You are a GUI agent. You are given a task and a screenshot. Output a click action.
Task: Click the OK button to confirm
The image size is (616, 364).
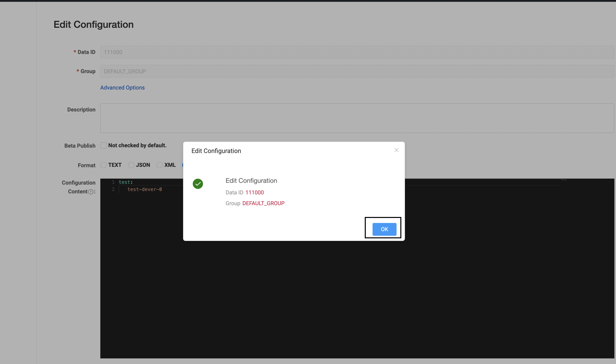point(384,229)
